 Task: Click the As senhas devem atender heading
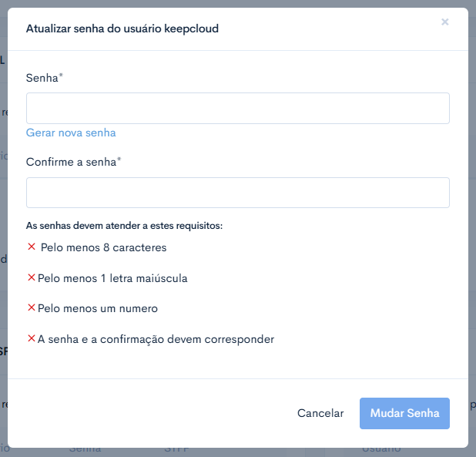click(x=124, y=226)
